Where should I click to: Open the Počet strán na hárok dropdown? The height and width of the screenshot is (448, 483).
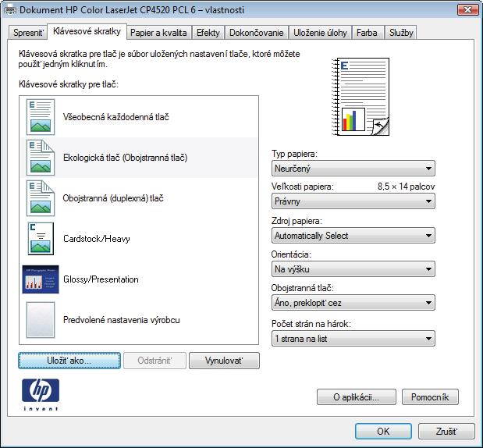click(x=353, y=339)
